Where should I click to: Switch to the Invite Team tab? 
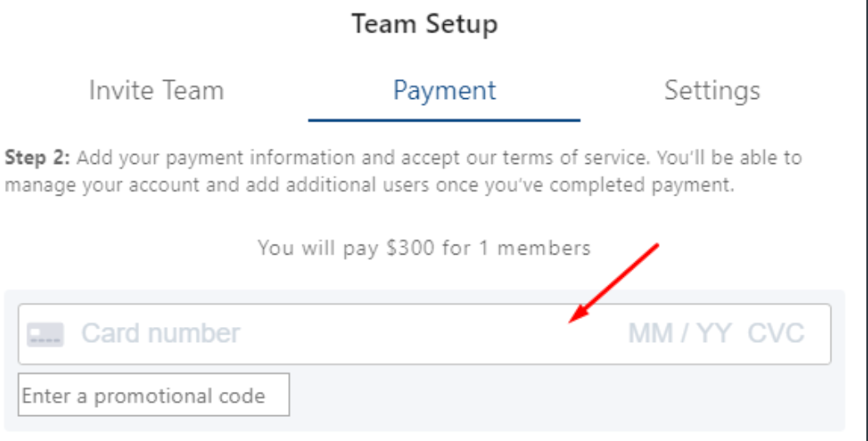156,90
